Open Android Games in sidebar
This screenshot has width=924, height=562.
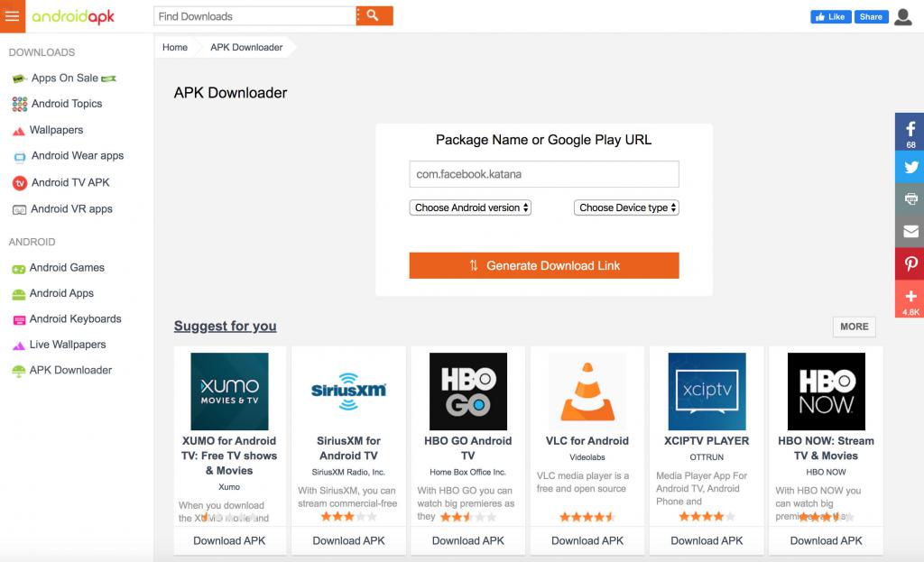coord(67,268)
